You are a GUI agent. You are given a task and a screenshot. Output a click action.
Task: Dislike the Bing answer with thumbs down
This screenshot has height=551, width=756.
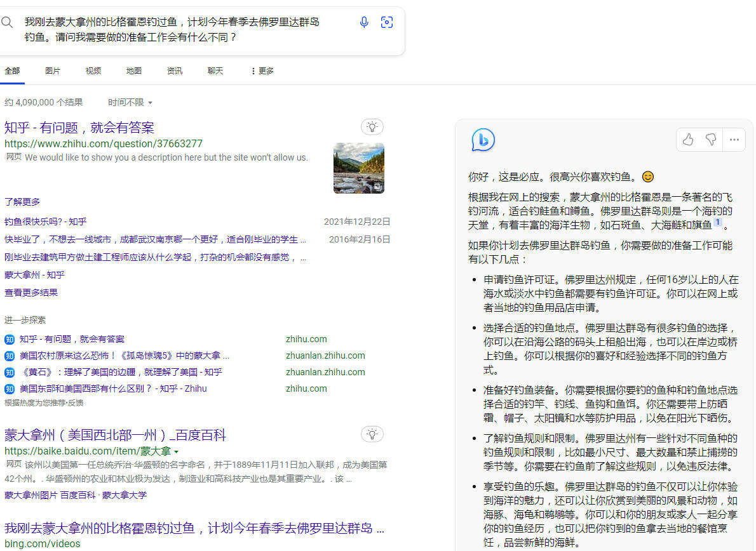coord(711,140)
